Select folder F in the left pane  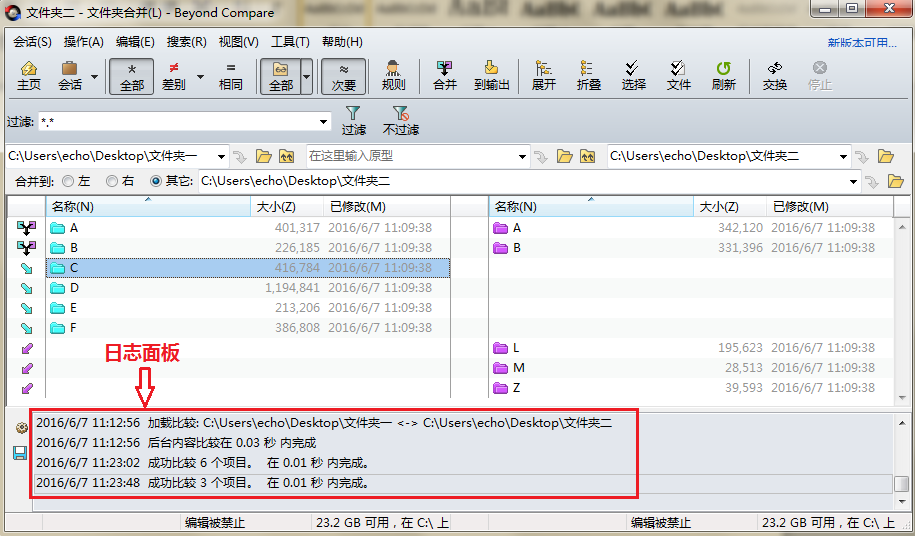click(x=248, y=328)
